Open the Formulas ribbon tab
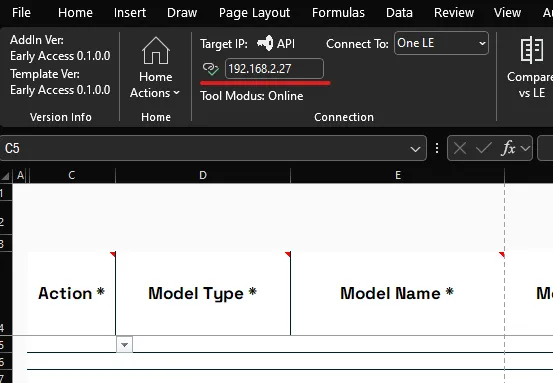553x383 pixels. 338,13
